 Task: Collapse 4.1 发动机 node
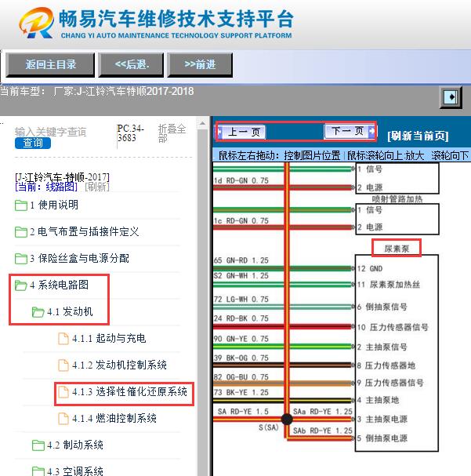pos(70,312)
